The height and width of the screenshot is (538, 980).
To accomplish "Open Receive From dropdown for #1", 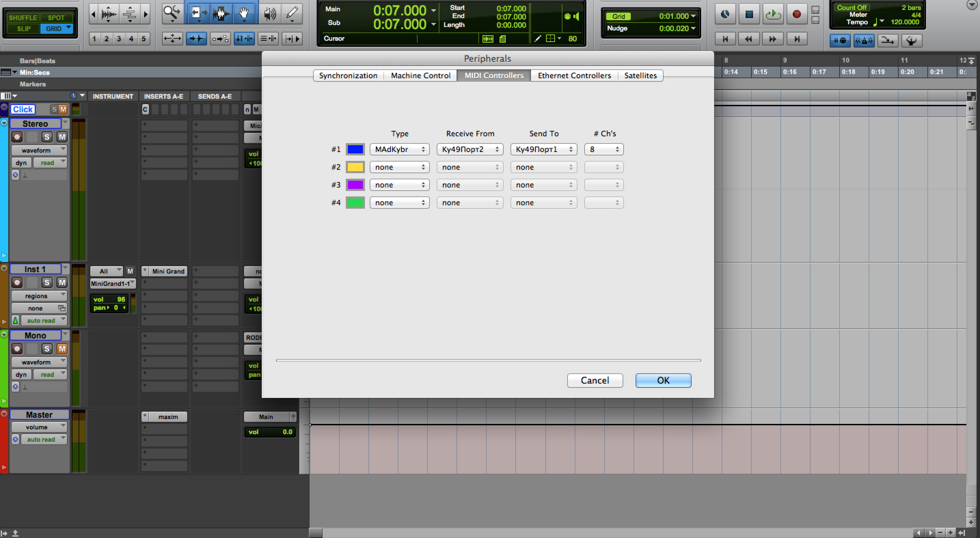I will [470, 149].
